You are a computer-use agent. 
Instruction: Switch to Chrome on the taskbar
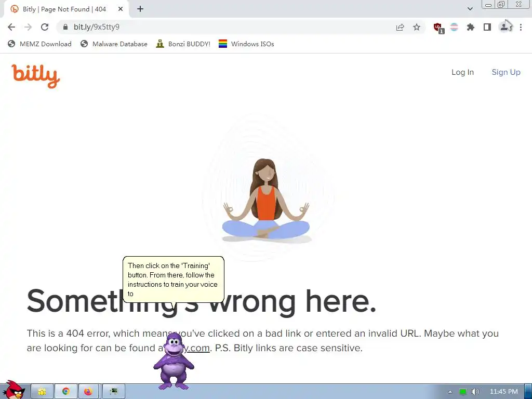pyautogui.click(x=66, y=392)
